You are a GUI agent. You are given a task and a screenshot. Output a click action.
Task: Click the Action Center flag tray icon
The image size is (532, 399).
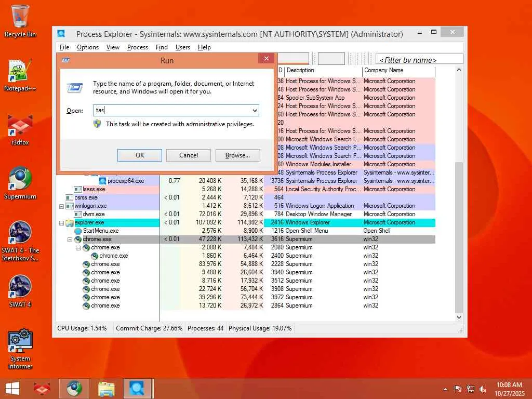point(458,389)
